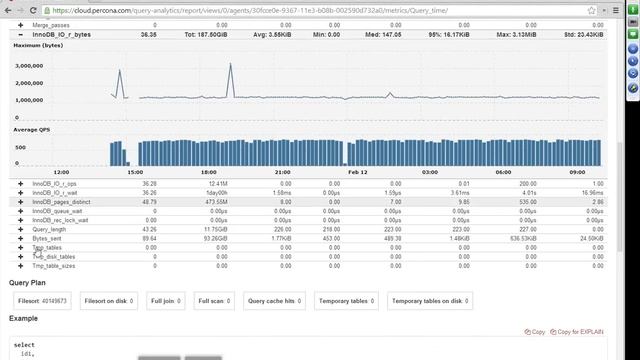The width and height of the screenshot is (640, 360).
Task: Click the Feb 12 label on the time axis
Action: [358, 172]
